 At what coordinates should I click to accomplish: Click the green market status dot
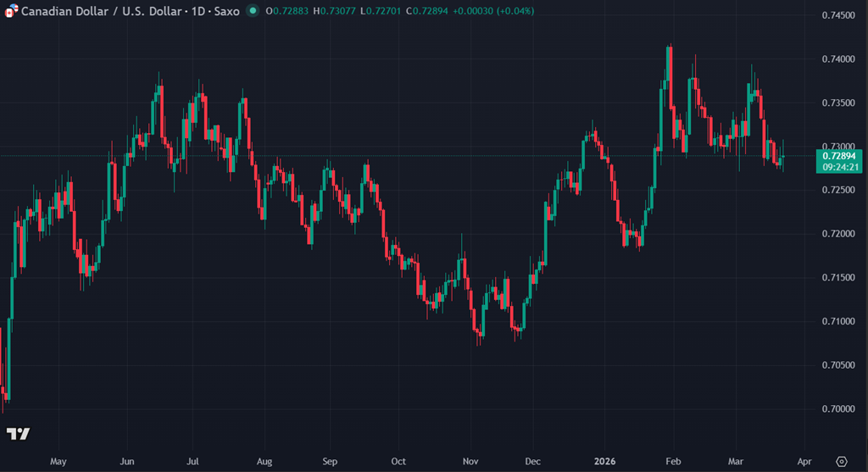253,11
